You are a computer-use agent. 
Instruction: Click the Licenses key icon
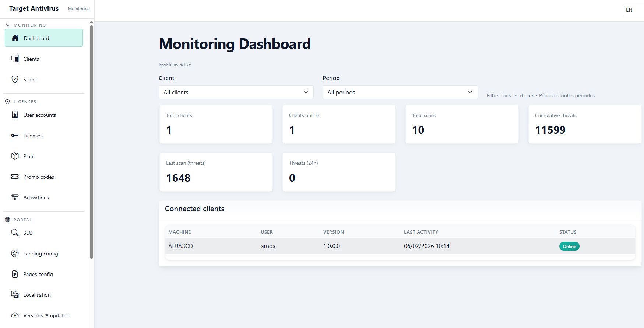(15, 136)
